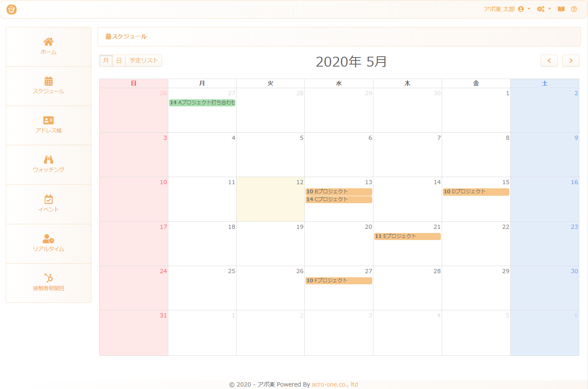Screen dimensions: 588x389
Task: Select date number 27 in late May
Action: pos(368,271)
